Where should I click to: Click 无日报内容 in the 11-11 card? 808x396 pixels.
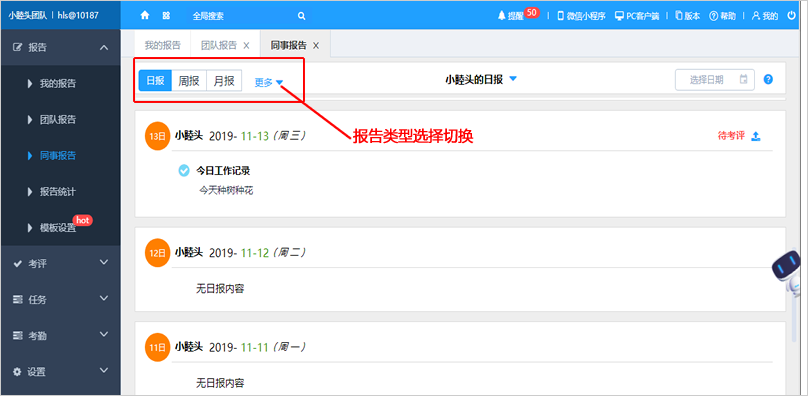click(x=220, y=383)
